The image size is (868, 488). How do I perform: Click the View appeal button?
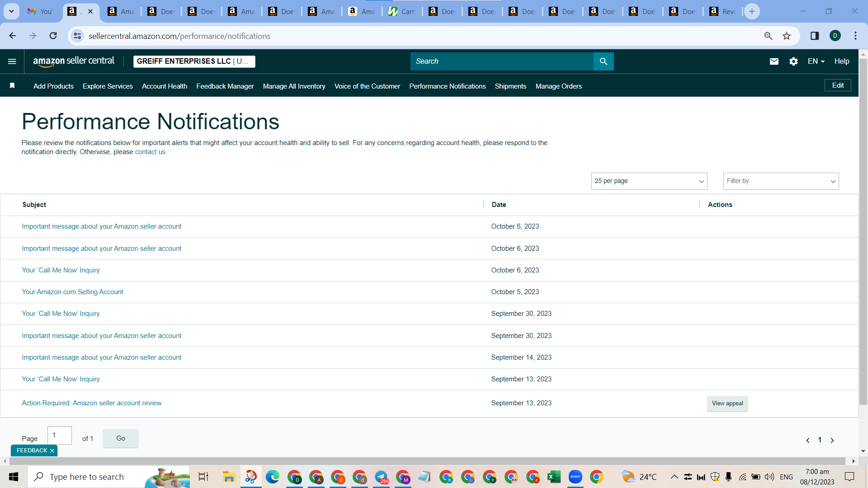727,404
